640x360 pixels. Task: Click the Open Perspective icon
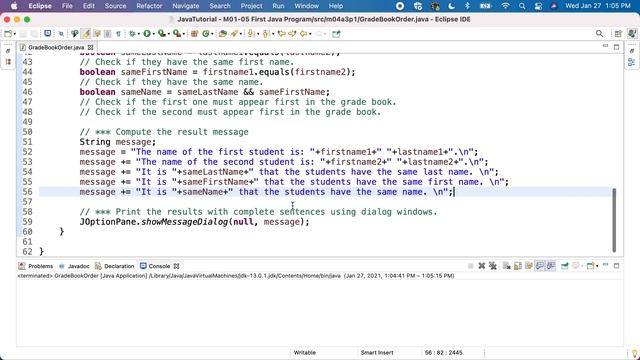(618, 34)
